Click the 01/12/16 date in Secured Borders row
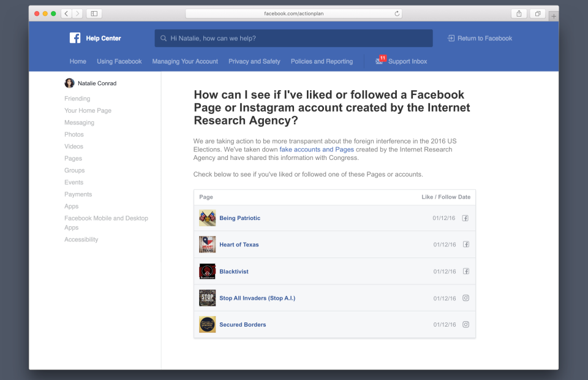Viewport: 588px width, 380px height. click(x=445, y=324)
